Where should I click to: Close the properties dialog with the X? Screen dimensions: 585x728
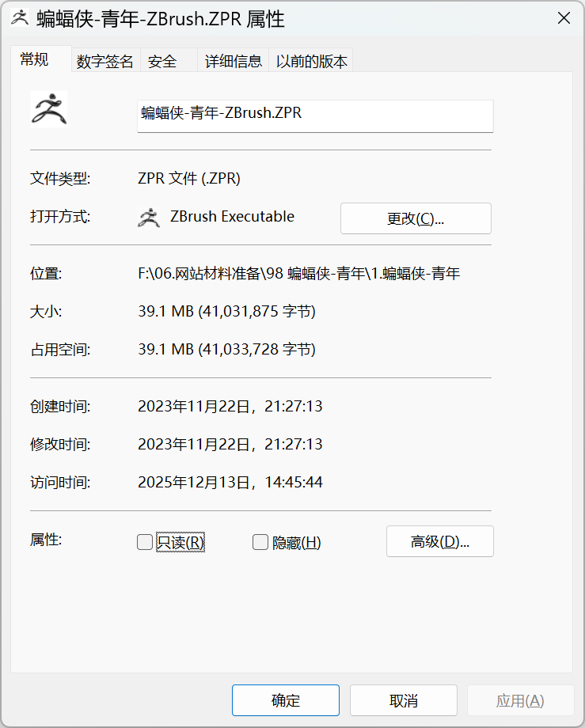click(x=564, y=18)
